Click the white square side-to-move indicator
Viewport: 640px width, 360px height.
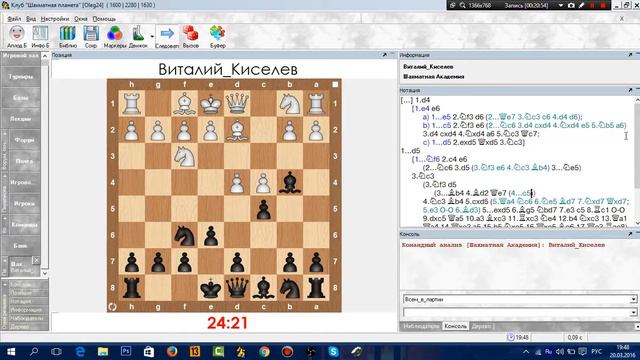[x=335, y=84]
